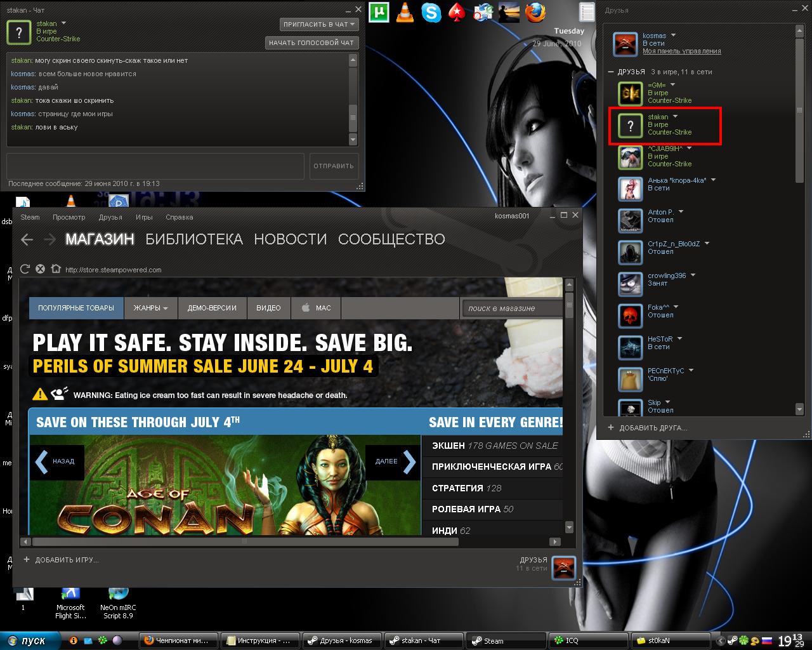Send the message with ОТПРАВИТЬ
812x650 pixels.
tap(334, 166)
